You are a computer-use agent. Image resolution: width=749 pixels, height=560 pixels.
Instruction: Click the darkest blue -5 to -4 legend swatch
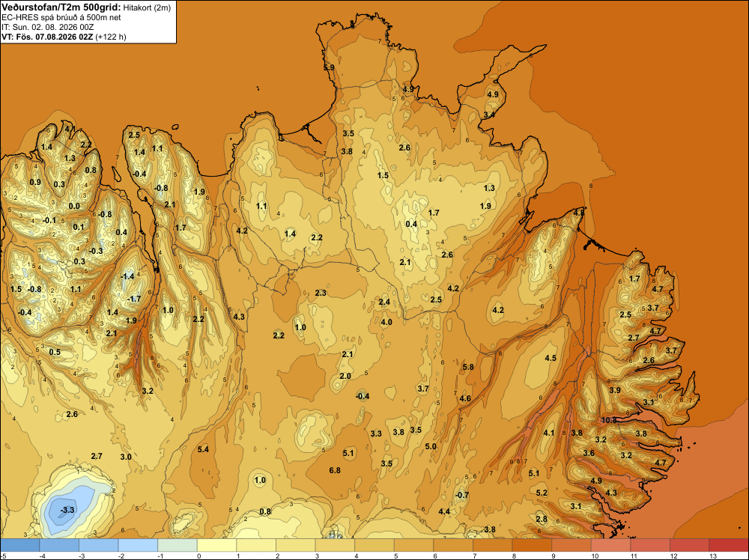[x=19, y=545]
